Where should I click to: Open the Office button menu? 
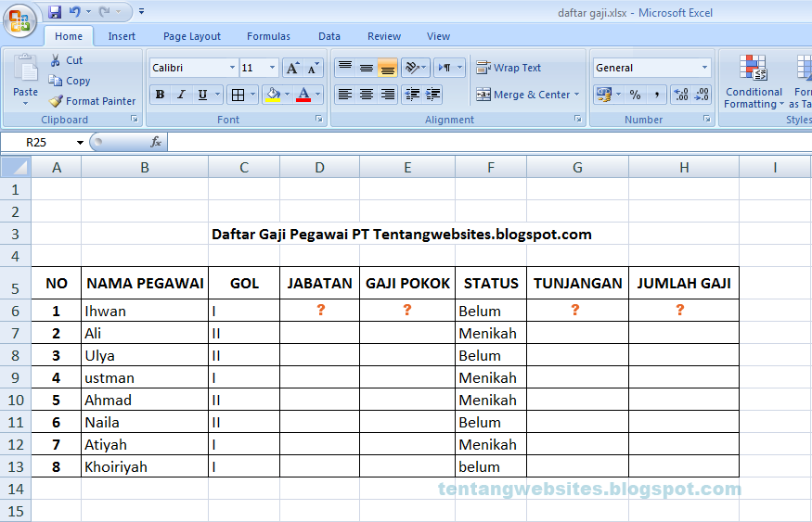coord(19,20)
